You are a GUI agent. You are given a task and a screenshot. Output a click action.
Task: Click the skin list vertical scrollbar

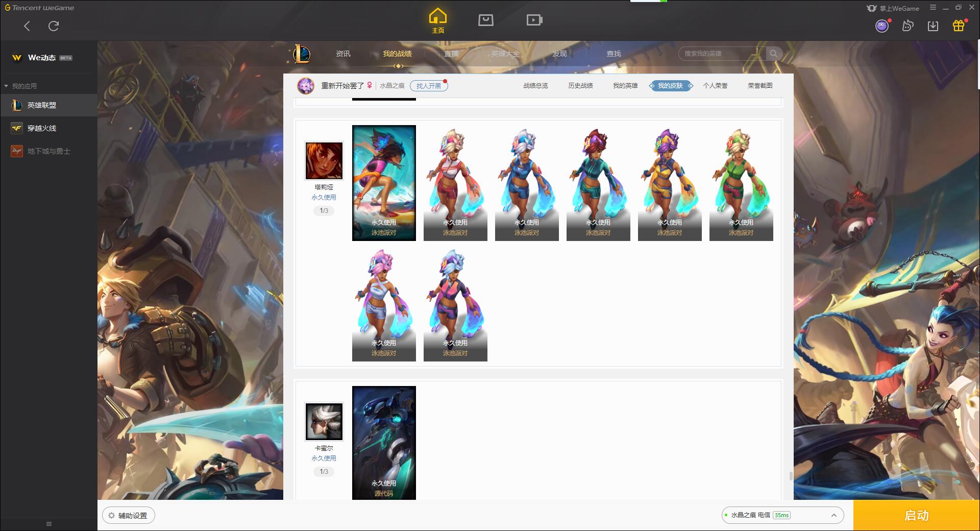(791, 476)
